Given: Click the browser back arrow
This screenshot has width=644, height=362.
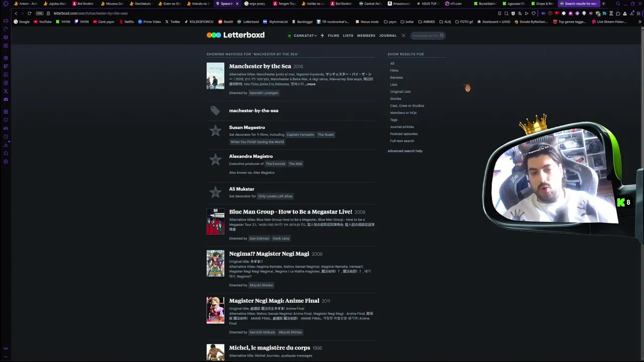Looking at the screenshot, I should 16,13.
